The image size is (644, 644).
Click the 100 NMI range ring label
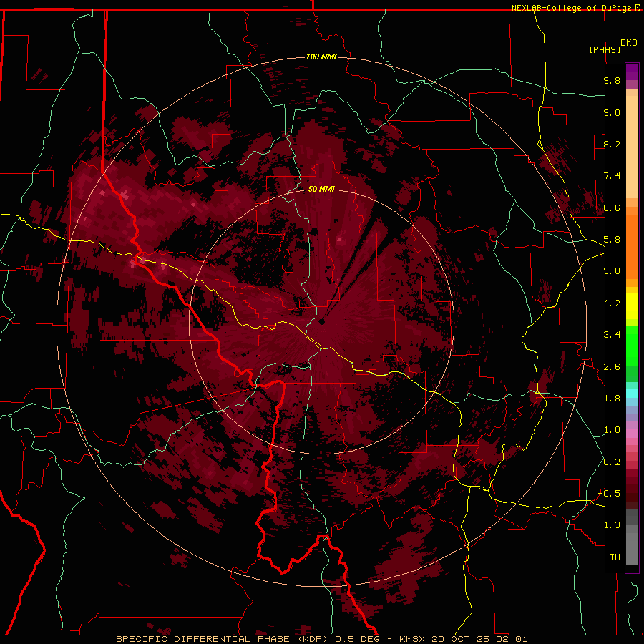click(321, 57)
